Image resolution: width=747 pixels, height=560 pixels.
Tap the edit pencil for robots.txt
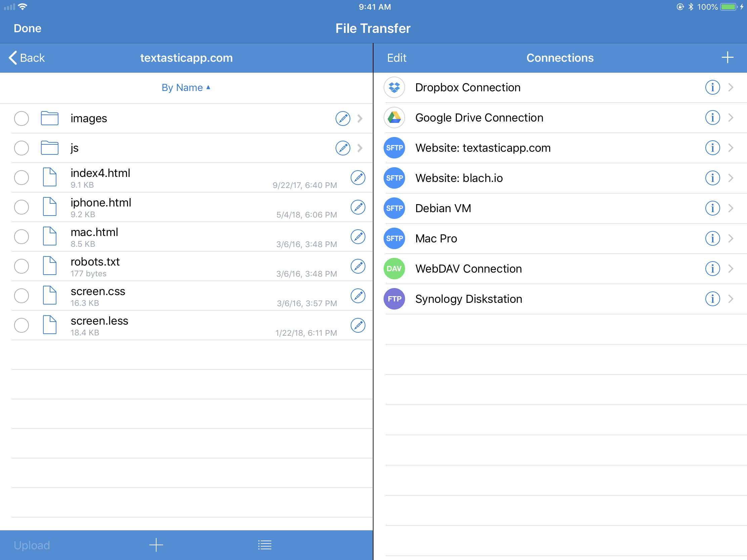click(358, 266)
